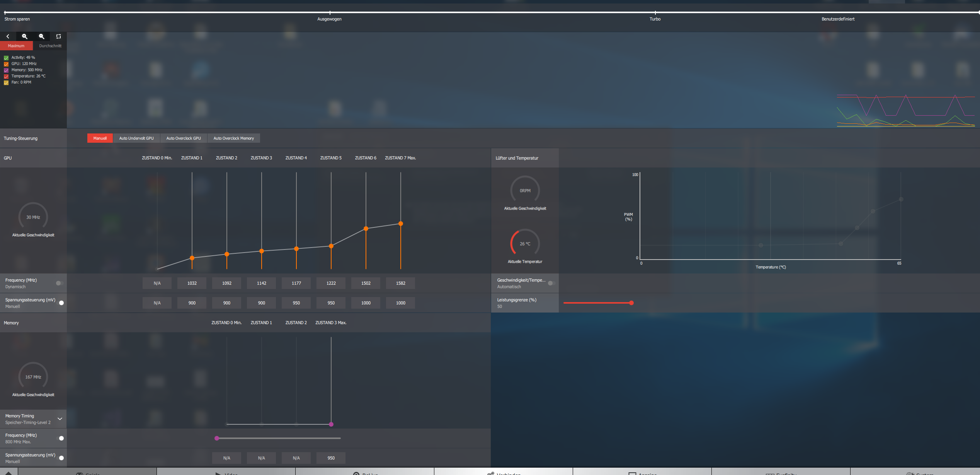
Task: Select the State 7 Max point on GPU curve
Action: point(401,224)
